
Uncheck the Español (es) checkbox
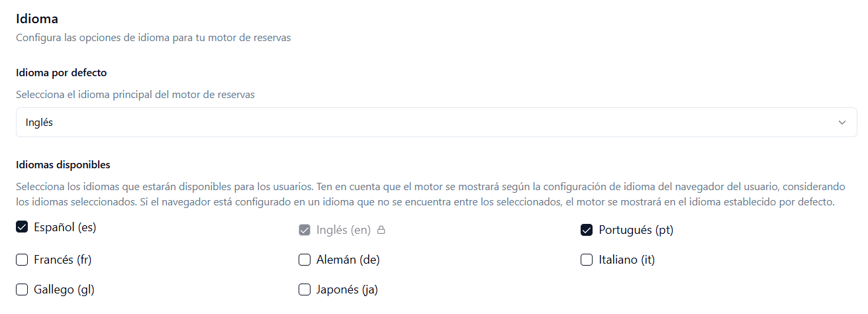tap(22, 227)
